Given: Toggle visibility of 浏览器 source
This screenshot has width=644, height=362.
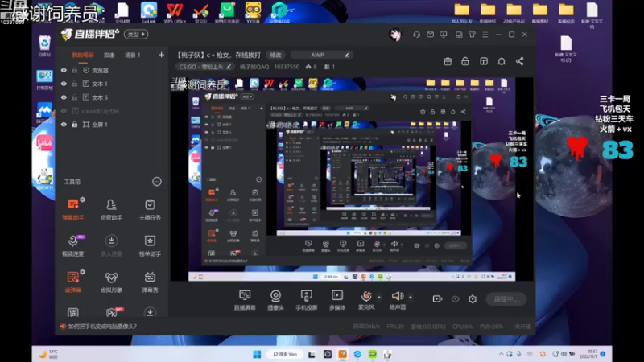Looking at the screenshot, I should pos(64,70).
